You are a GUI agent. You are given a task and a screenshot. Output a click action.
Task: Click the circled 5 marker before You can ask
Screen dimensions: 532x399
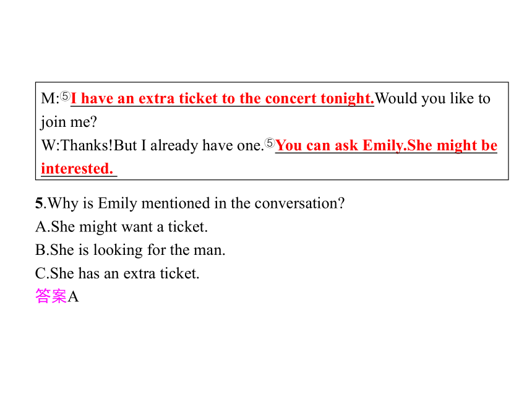tap(269, 143)
